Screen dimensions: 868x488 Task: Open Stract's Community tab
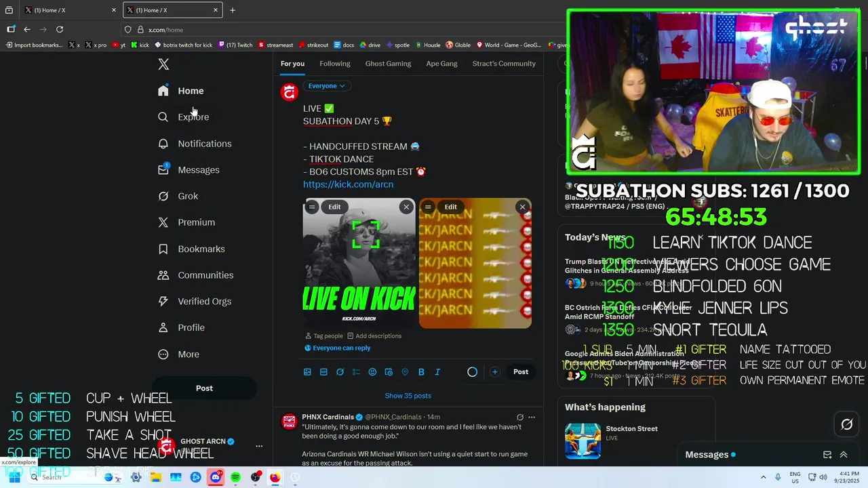point(504,64)
